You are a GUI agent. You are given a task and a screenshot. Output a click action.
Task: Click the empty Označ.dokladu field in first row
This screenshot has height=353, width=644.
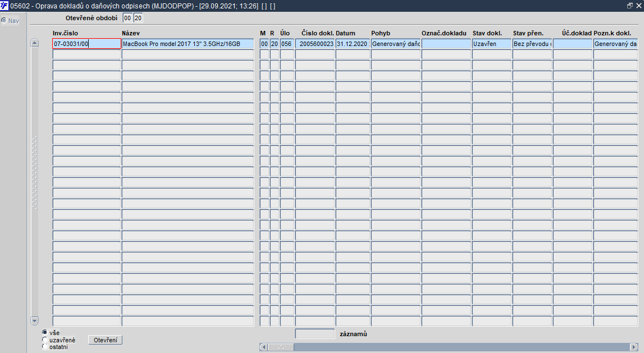[446, 44]
